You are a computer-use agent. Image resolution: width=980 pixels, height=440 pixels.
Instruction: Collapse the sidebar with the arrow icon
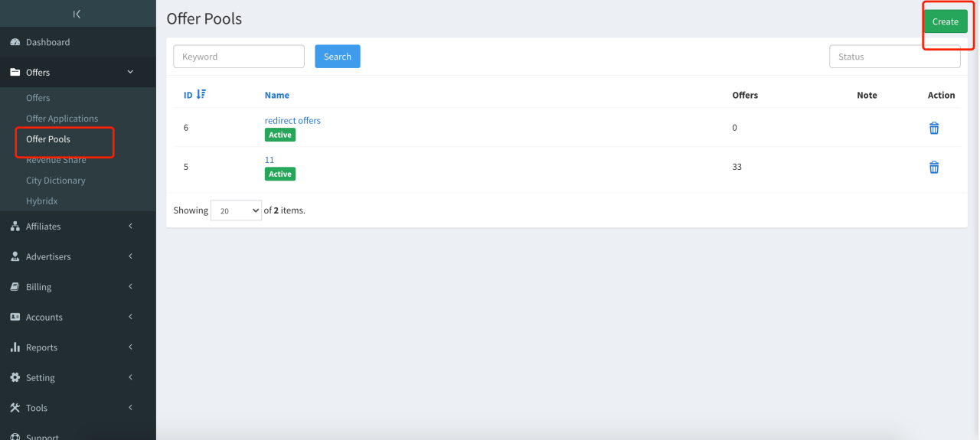click(x=77, y=14)
